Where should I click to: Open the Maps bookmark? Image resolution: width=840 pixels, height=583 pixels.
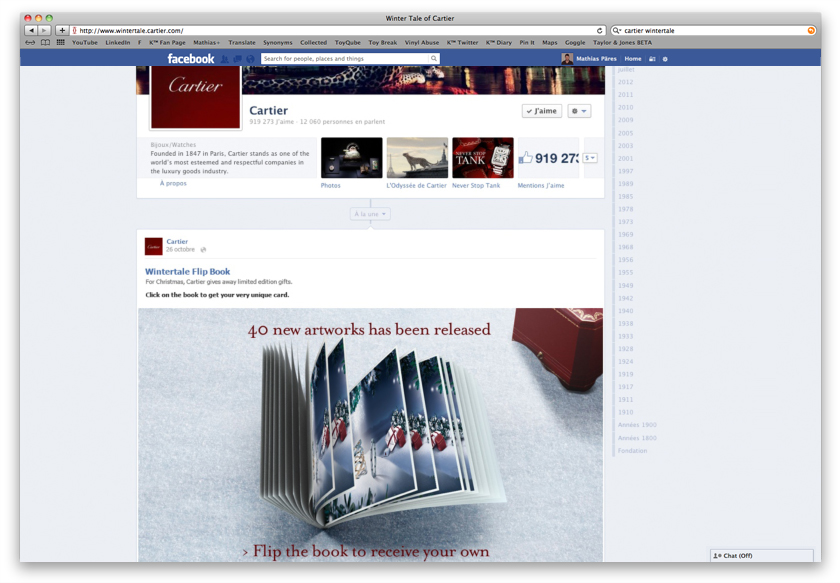point(550,42)
